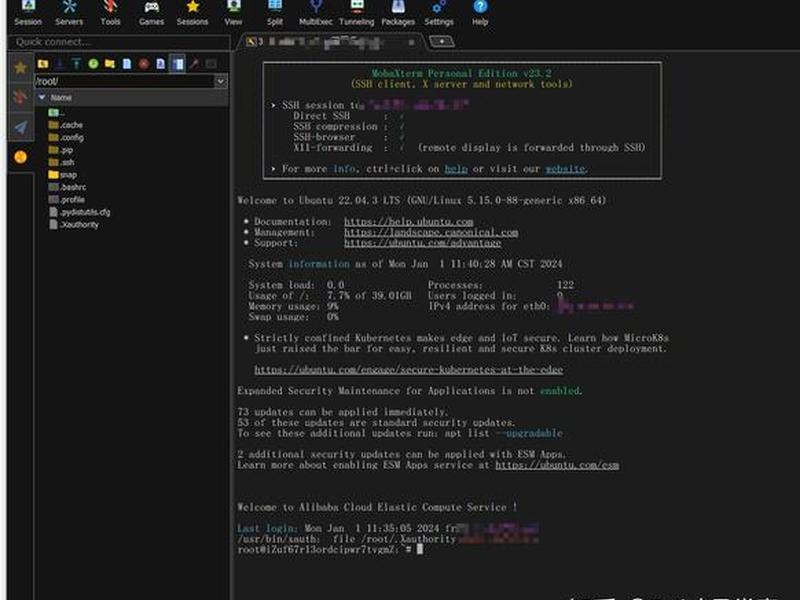Click the 'Welcome to Ubuntu 22.04.3 LTS' line
Screen dimensions: 800x600
(421, 201)
